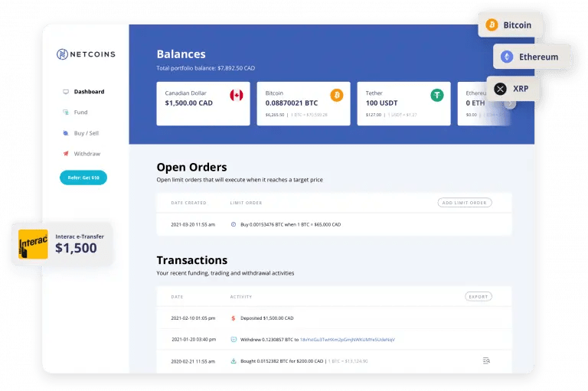Click the Fund icon in sidebar
The height and width of the screenshot is (391, 588).
coord(66,112)
